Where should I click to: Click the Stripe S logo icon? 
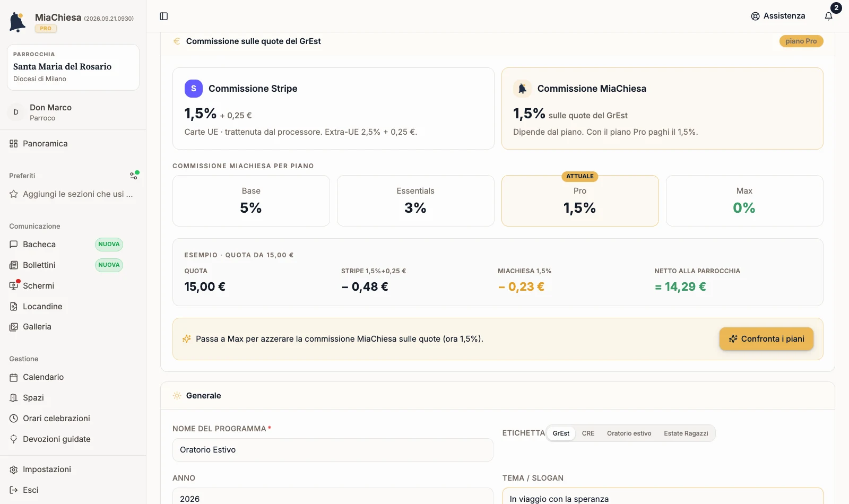click(194, 89)
